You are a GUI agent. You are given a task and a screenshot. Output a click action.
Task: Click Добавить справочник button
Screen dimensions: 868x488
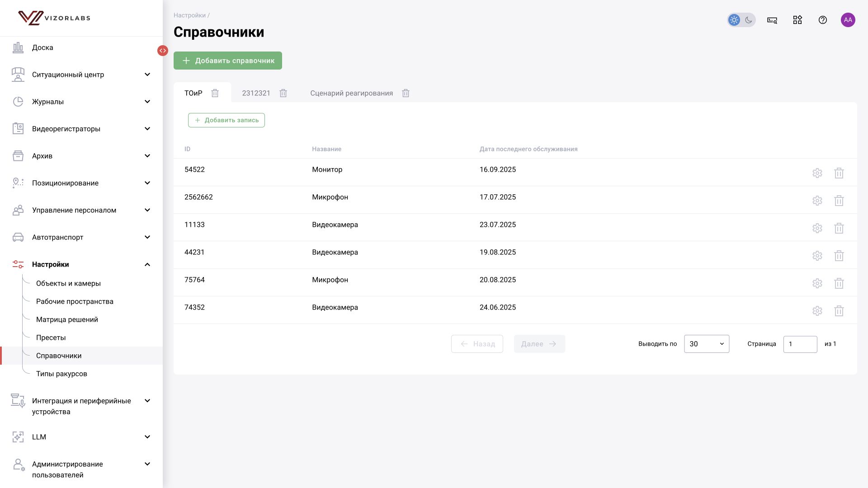click(x=228, y=61)
